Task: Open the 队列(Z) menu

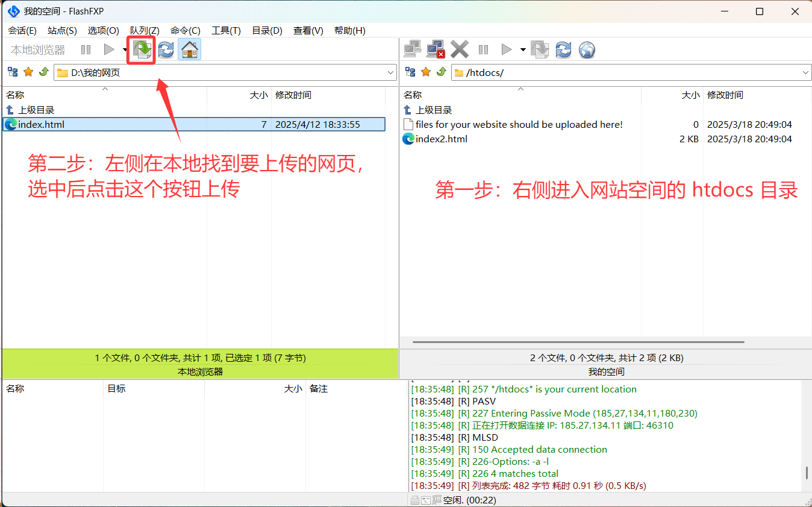Action: click(145, 31)
